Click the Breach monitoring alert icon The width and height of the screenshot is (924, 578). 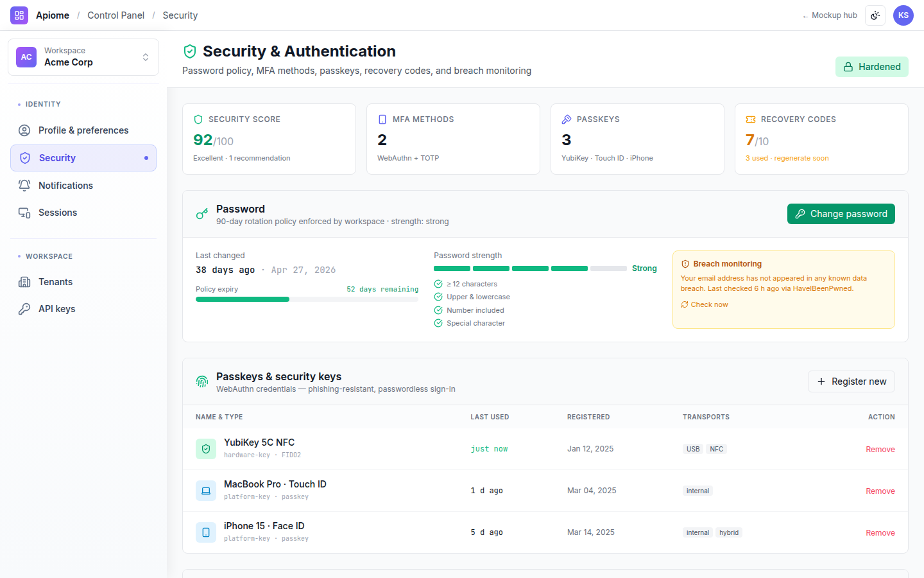click(x=685, y=264)
